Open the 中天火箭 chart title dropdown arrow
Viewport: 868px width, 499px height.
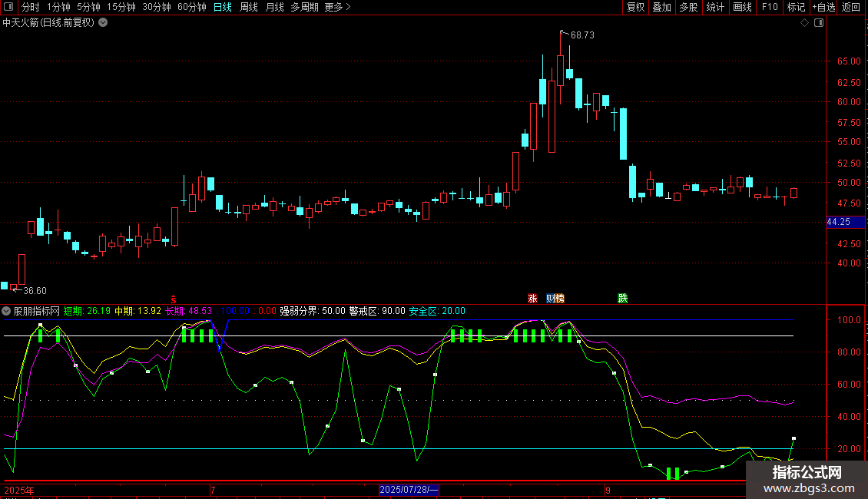[x=103, y=23]
